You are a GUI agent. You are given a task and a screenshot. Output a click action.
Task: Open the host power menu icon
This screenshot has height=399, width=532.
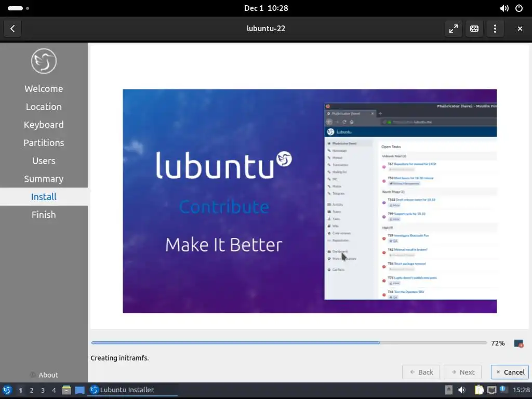click(x=519, y=8)
